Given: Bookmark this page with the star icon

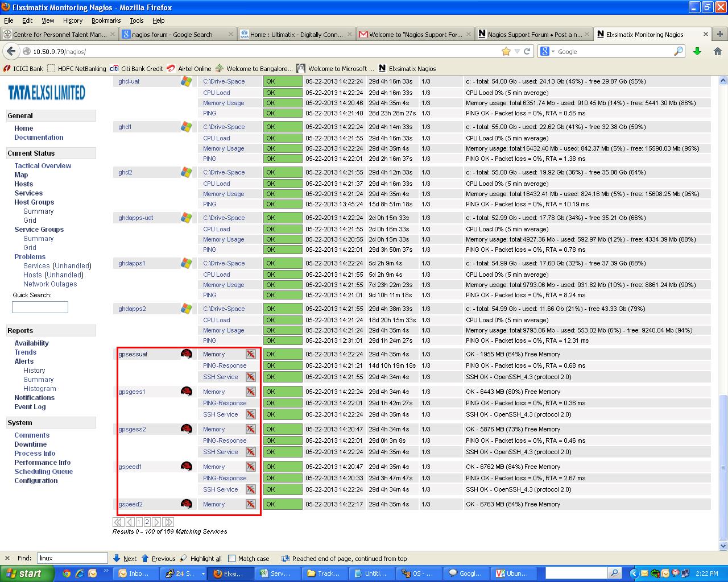Looking at the screenshot, I should [506, 52].
